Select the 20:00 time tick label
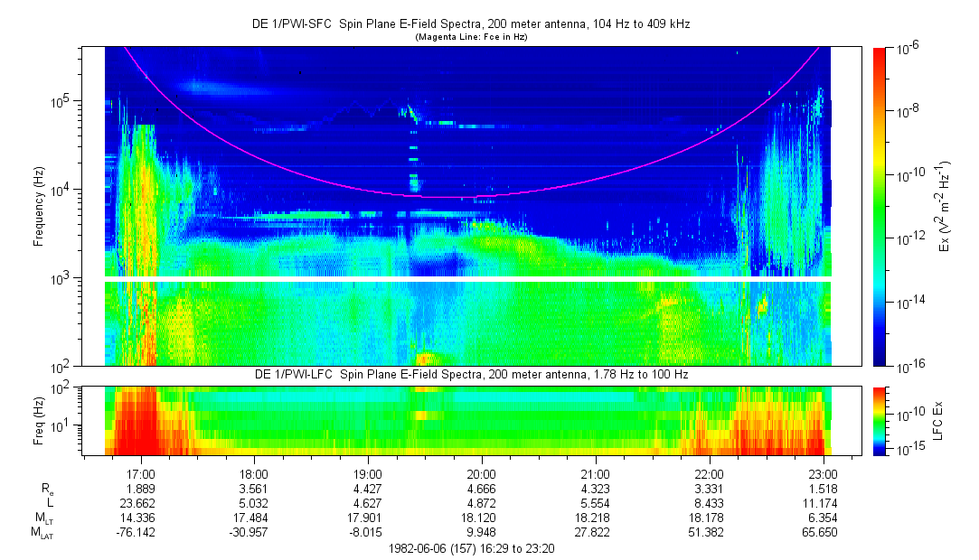Viewport: 979px width, 560px height. (481, 473)
